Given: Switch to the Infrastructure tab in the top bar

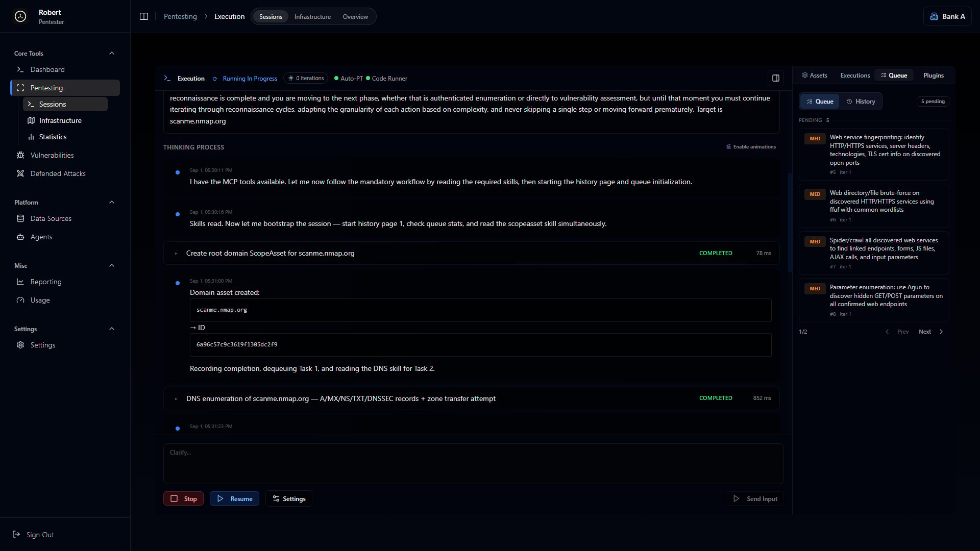Looking at the screenshot, I should pyautogui.click(x=312, y=16).
